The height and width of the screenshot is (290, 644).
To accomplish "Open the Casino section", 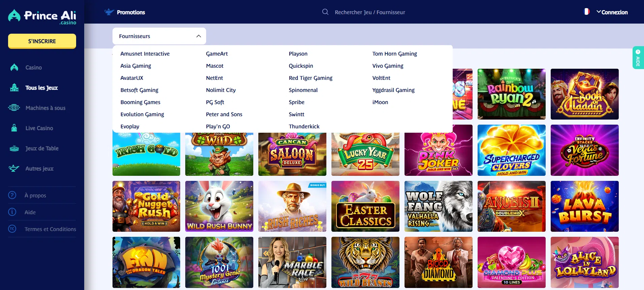I will coord(34,67).
